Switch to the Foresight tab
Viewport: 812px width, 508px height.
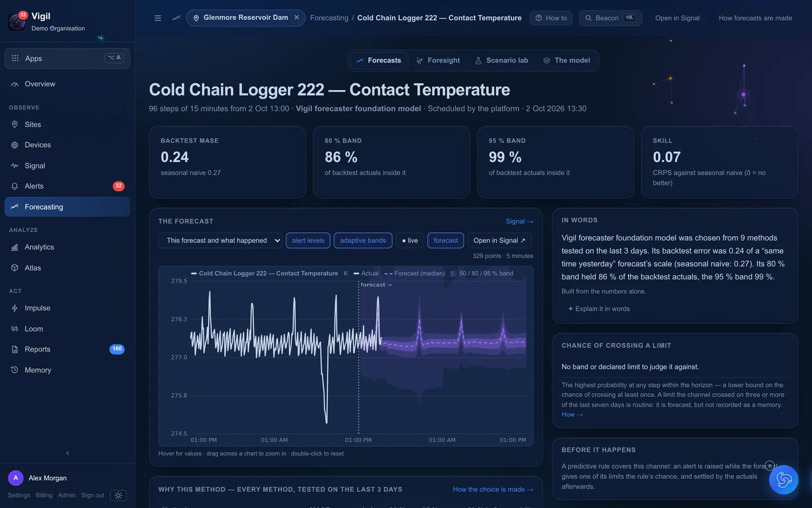pyautogui.click(x=438, y=60)
